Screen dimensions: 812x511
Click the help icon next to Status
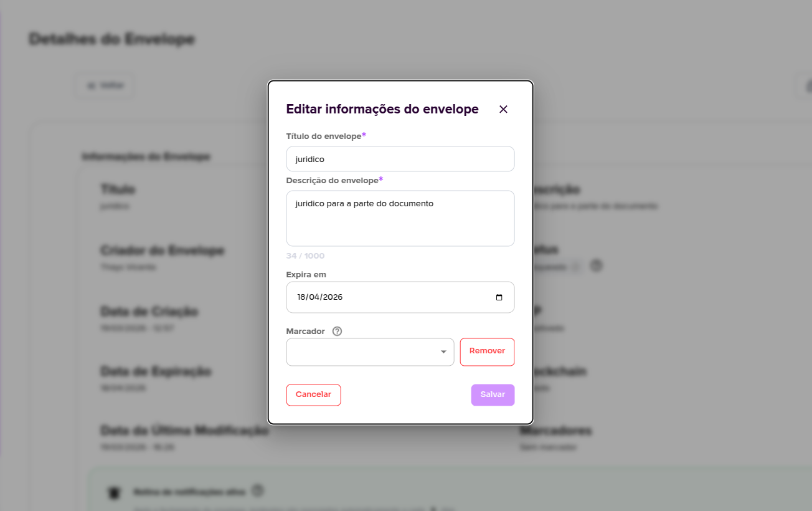[x=596, y=266]
